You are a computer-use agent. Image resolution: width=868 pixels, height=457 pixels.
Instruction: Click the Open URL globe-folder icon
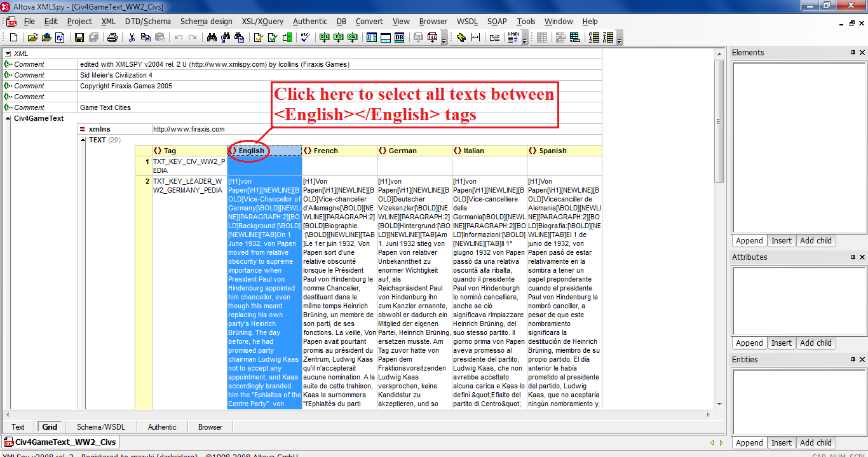tap(46, 38)
